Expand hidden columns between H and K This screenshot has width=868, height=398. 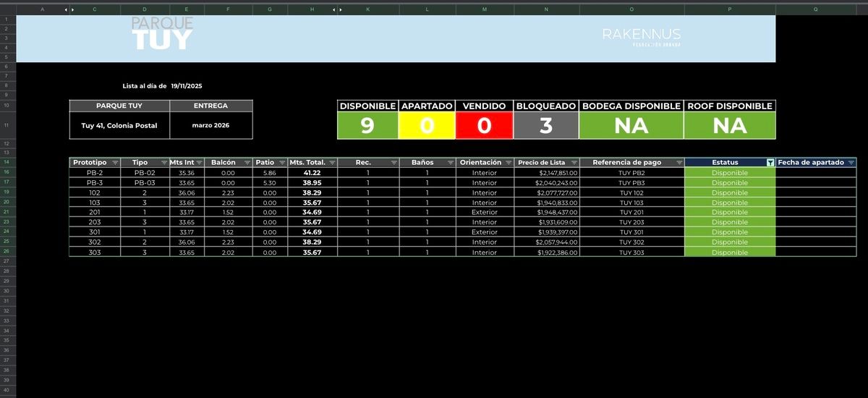tap(336, 9)
